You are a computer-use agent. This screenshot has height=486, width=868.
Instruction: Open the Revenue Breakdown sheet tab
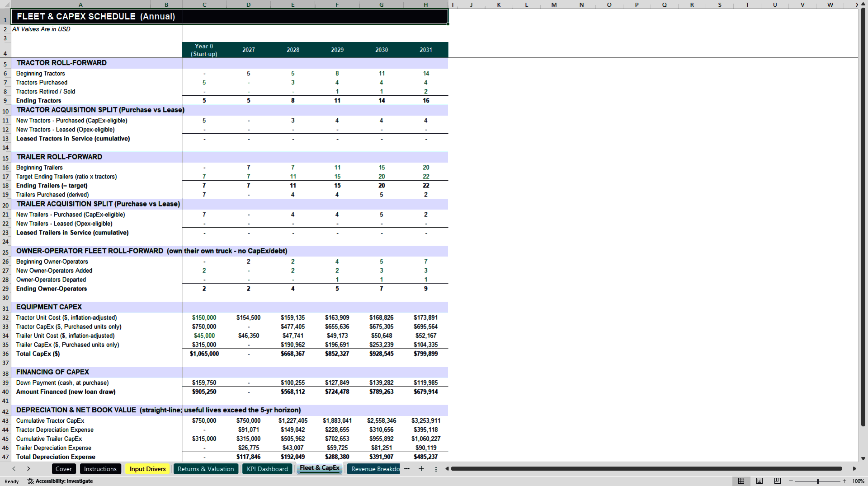tap(374, 469)
